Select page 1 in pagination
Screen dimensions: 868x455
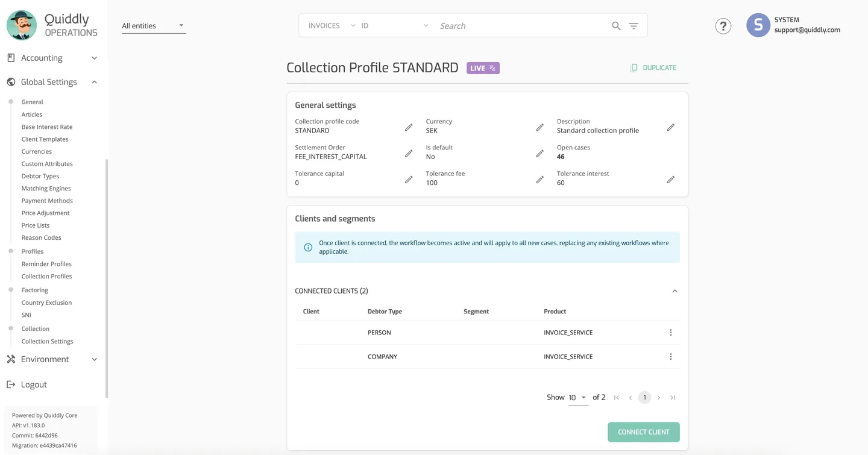pyautogui.click(x=644, y=398)
